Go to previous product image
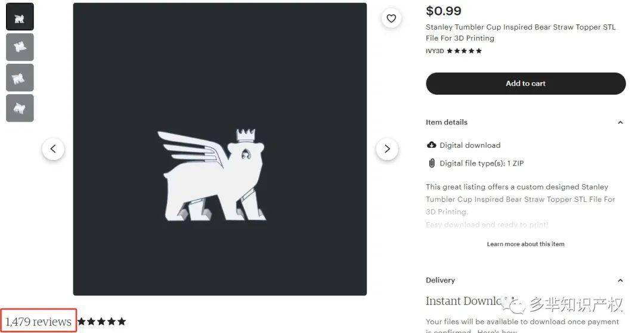The image size is (644, 333). pos(53,149)
